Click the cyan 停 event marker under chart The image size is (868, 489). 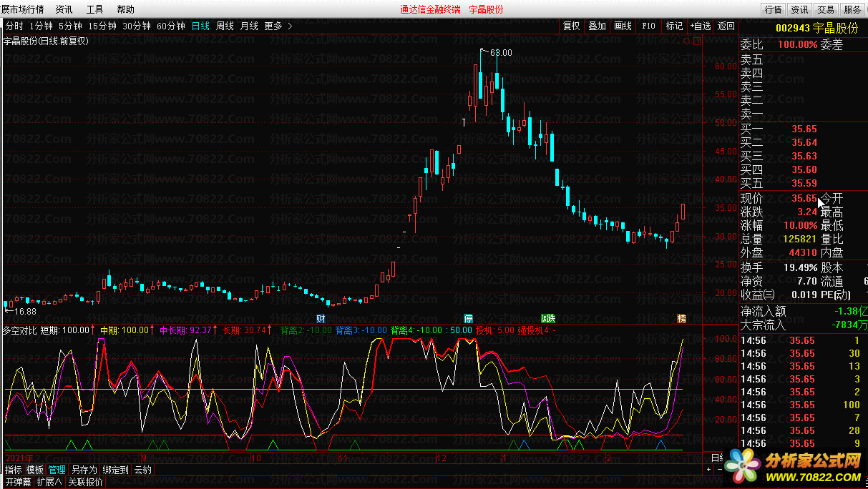[x=469, y=318]
